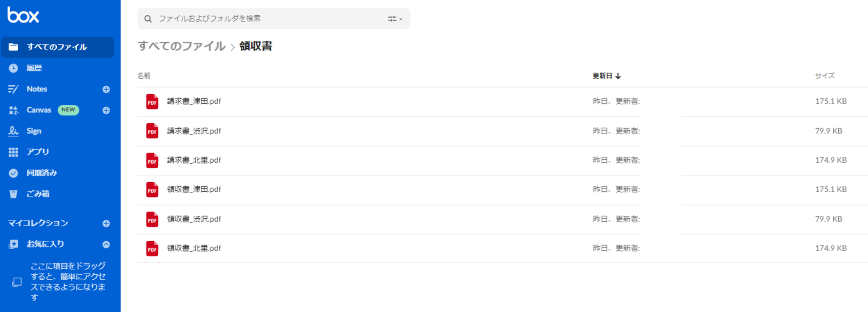Image resolution: width=868 pixels, height=312 pixels.
Task: Expand マイコレクション with the plus control
Action: (x=106, y=223)
